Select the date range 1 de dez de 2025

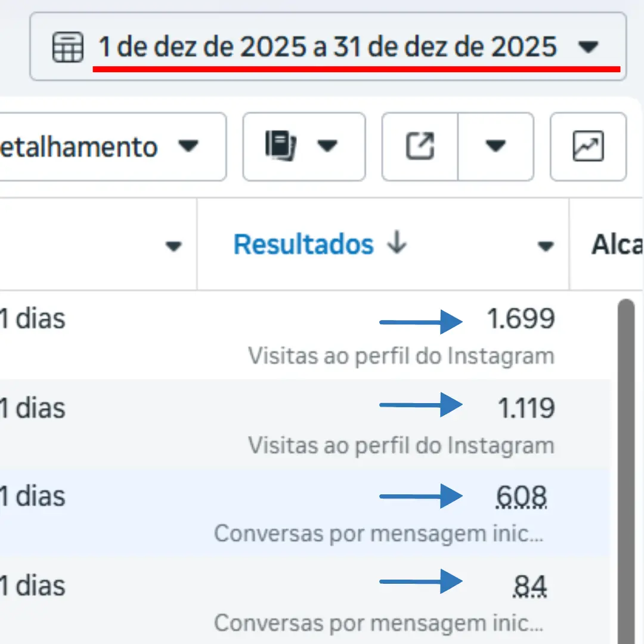(327, 47)
